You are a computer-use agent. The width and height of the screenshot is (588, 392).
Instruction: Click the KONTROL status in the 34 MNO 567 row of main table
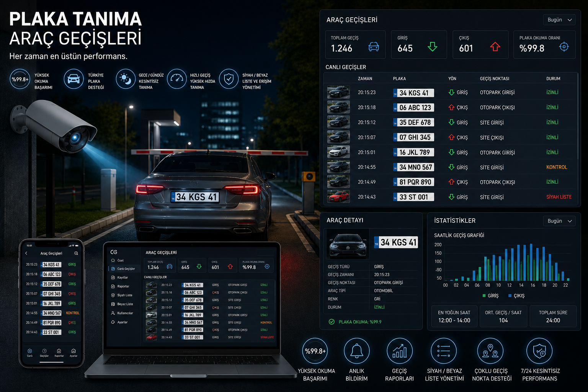557,167
